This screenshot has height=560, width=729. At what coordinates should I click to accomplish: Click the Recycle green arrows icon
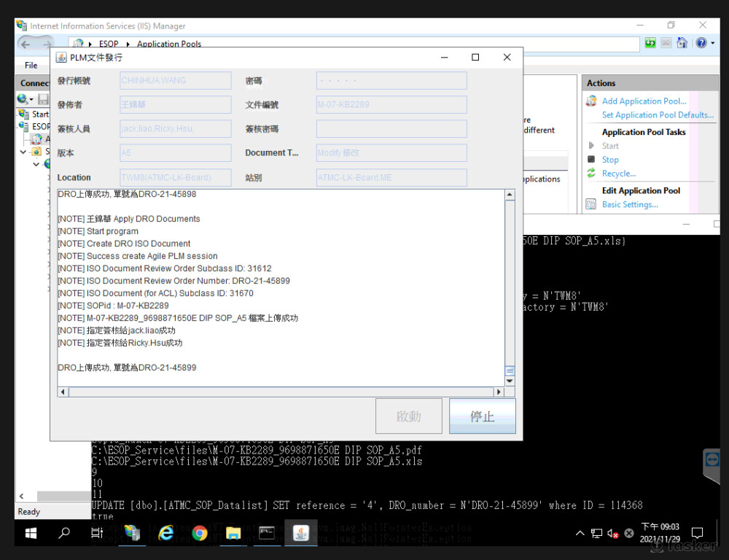pos(592,174)
